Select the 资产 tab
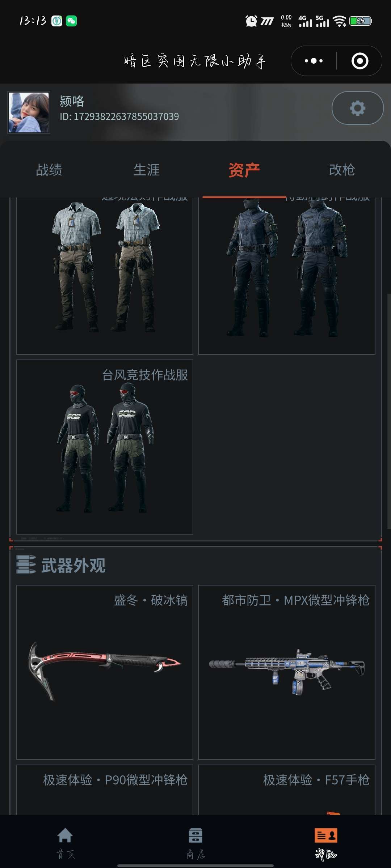The height and width of the screenshot is (868, 391). click(244, 170)
